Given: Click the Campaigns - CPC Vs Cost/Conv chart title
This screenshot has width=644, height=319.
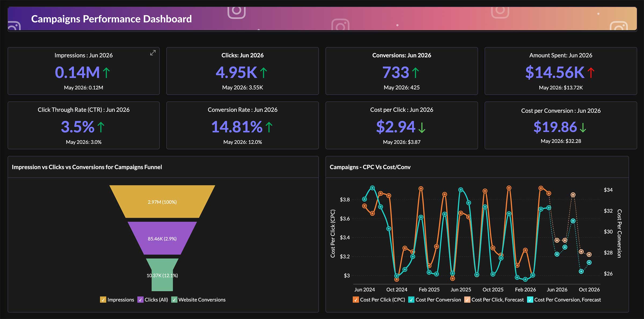Looking at the screenshot, I should 370,167.
